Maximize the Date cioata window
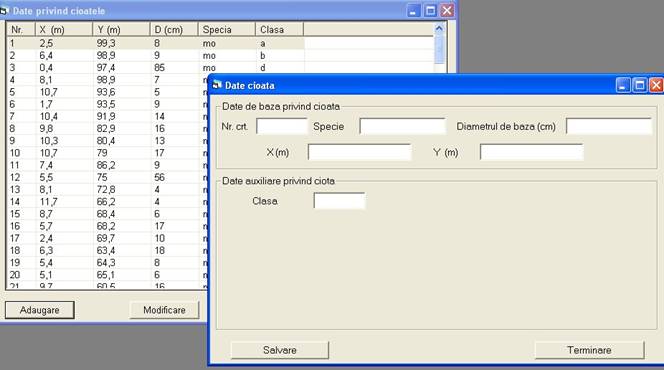 pos(639,86)
